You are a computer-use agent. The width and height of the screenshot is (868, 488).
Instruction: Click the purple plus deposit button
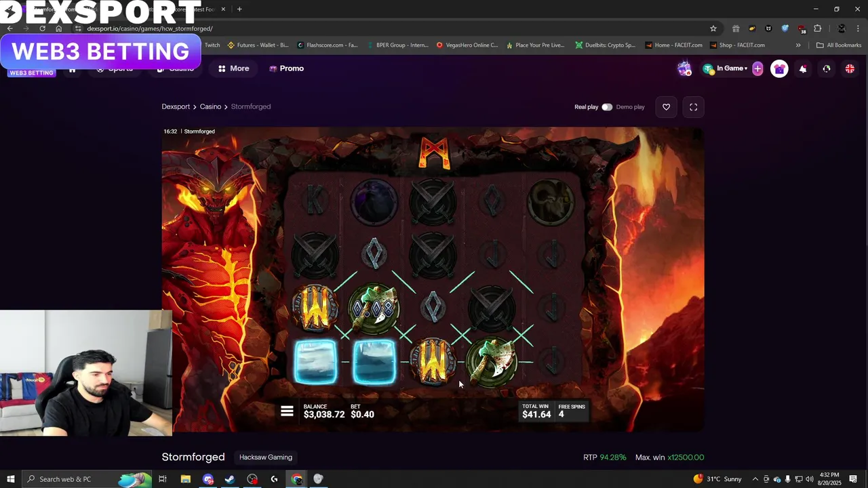757,68
